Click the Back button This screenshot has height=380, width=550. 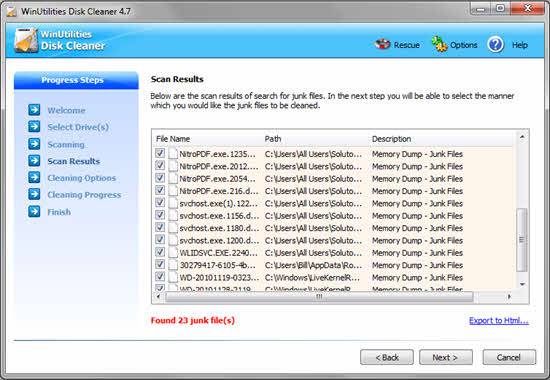coord(387,358)
